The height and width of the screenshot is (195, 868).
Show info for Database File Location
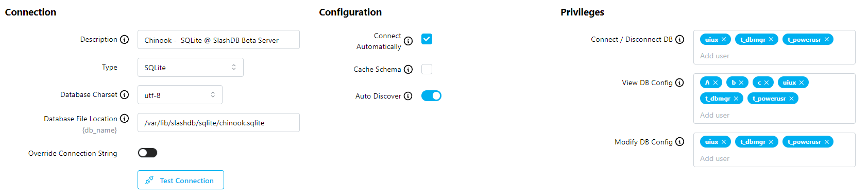[124, 119]
